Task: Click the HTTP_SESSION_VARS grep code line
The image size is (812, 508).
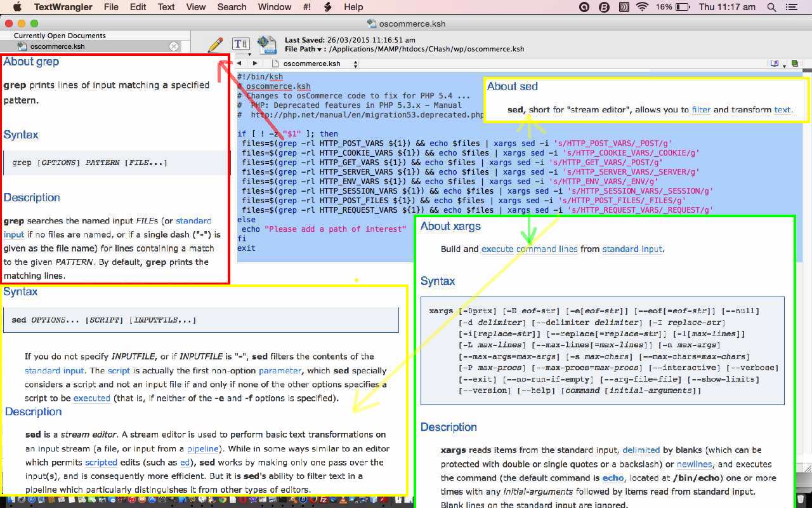Action: point(477,190)
